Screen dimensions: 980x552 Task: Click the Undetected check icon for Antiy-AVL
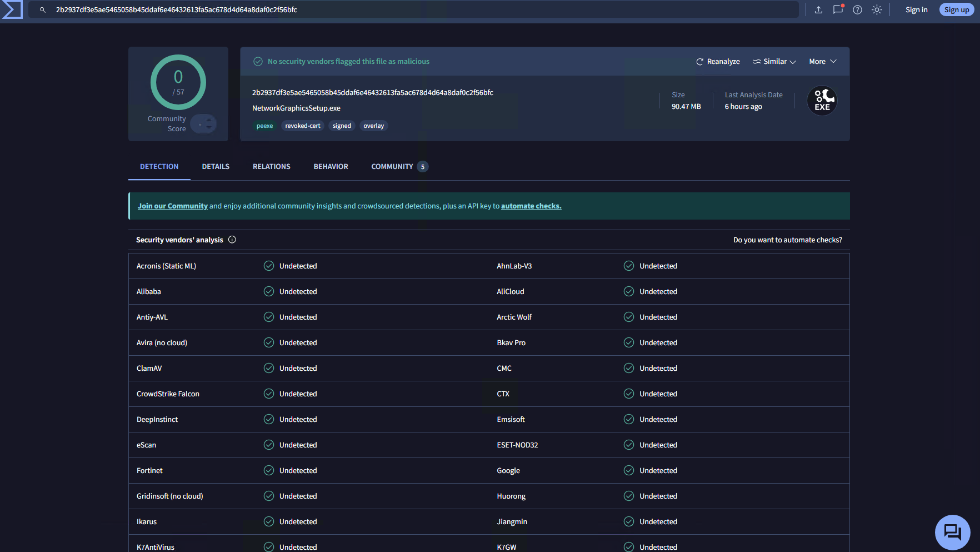pos(269,317)
